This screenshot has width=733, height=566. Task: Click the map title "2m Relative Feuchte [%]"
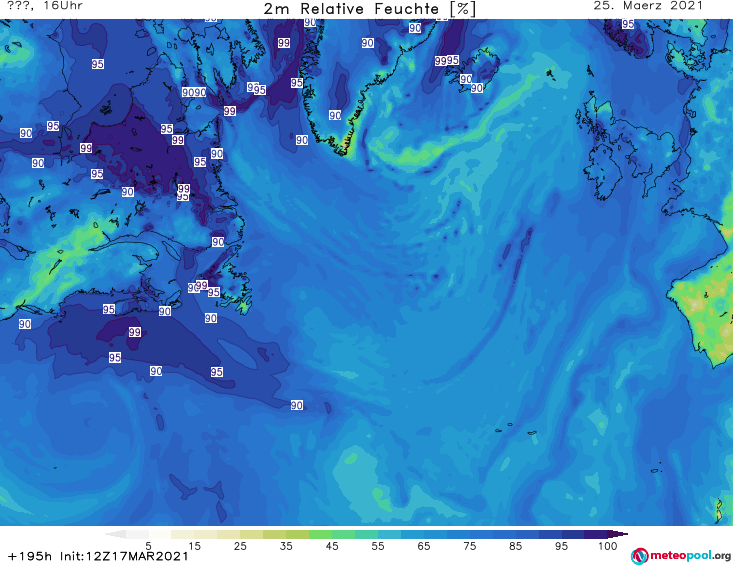pyautogui.click(x=370, y=9)
